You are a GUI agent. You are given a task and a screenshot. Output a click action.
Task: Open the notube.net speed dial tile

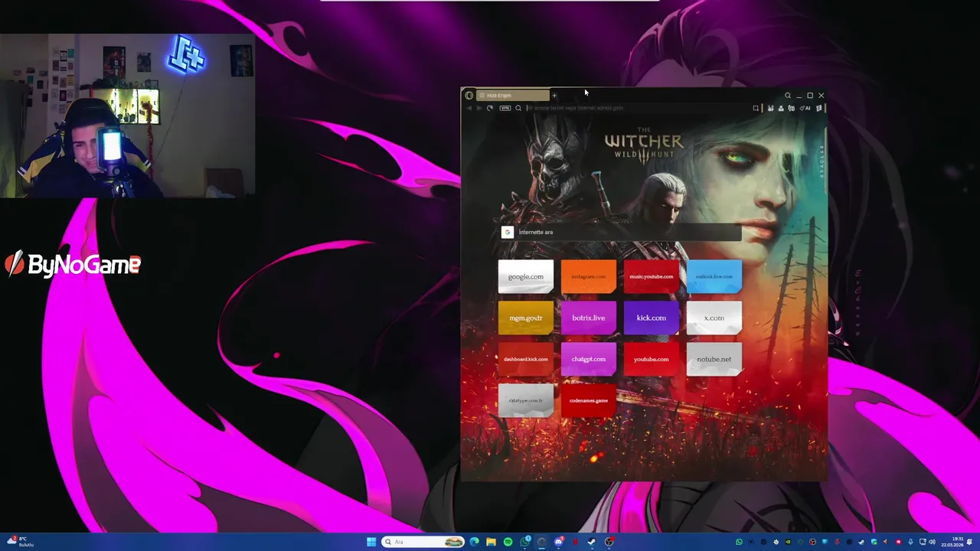714,359
